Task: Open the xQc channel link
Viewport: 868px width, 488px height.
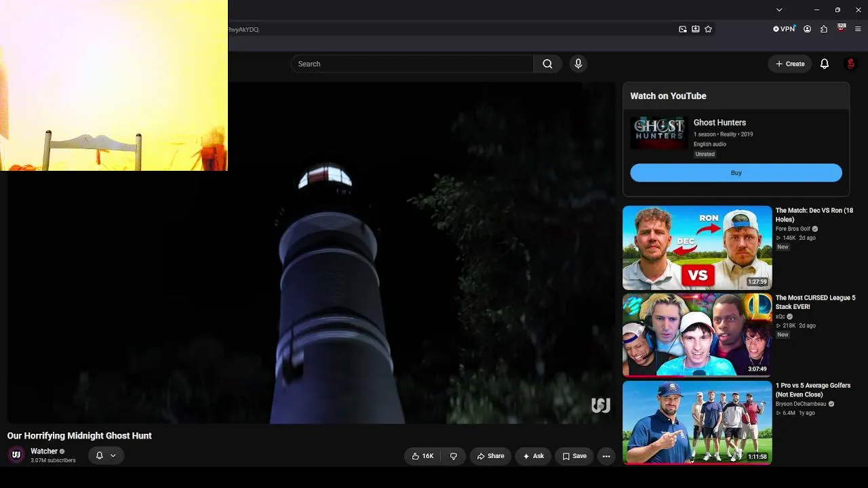Action: click(781, 317)
